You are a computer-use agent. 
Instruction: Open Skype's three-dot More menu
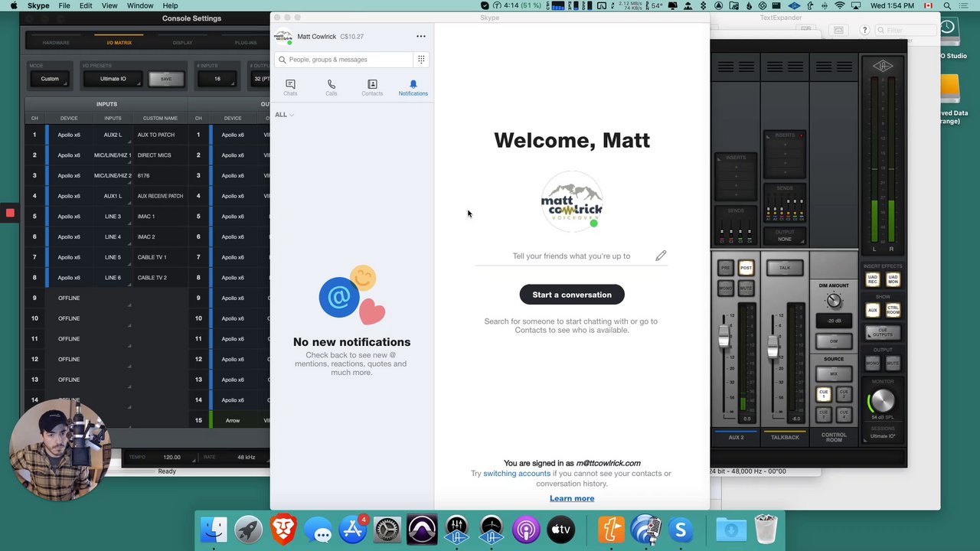point(420,36)
